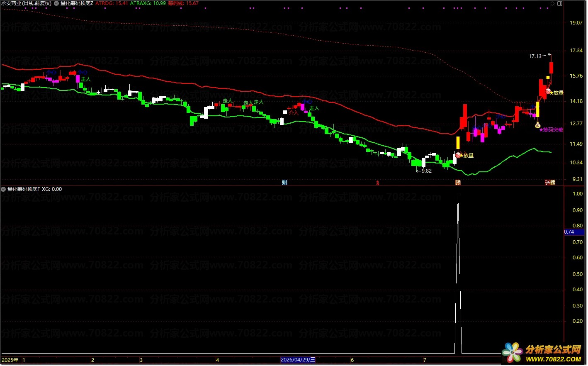Click the red $ dividend marker on the axis

pos(377,183)
